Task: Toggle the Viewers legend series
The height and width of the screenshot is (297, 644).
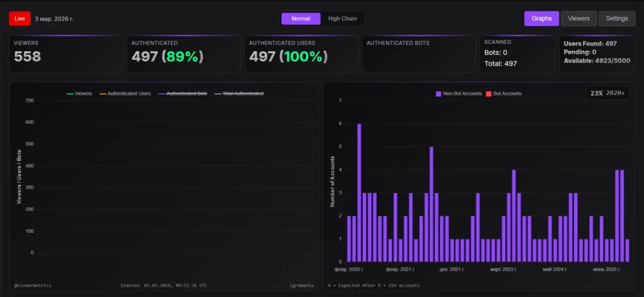Action: coord(79,94)
